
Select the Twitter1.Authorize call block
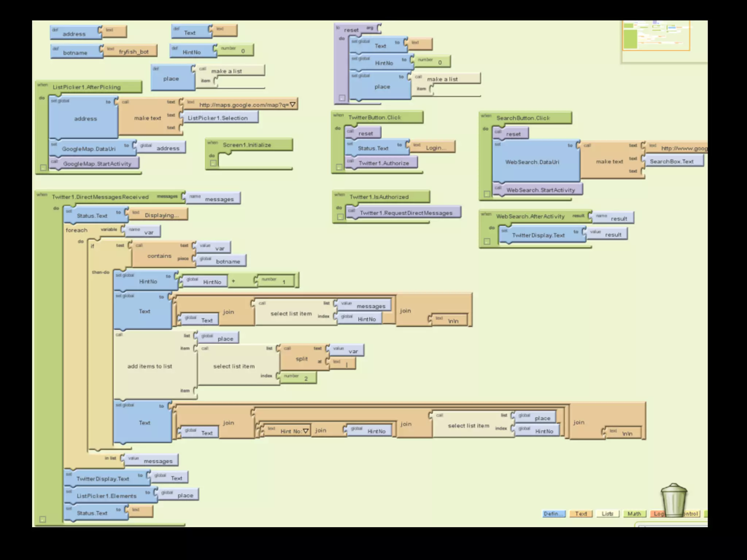pos(383,163)
